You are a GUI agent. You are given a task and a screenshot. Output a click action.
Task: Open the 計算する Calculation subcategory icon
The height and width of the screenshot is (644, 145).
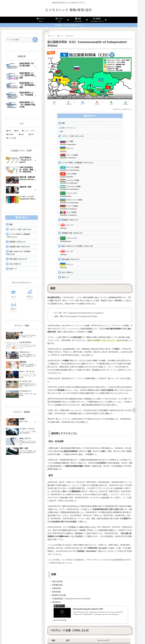[x=30, y=294]
